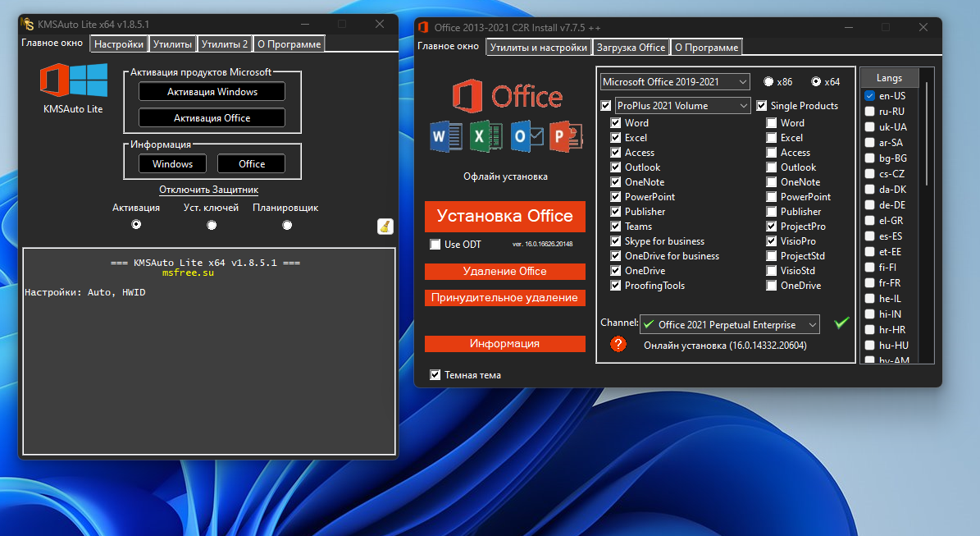980x536 pixels.
Task: Uncheck the ProPlus Word checkbox
Action: click(x=616, y=122)
